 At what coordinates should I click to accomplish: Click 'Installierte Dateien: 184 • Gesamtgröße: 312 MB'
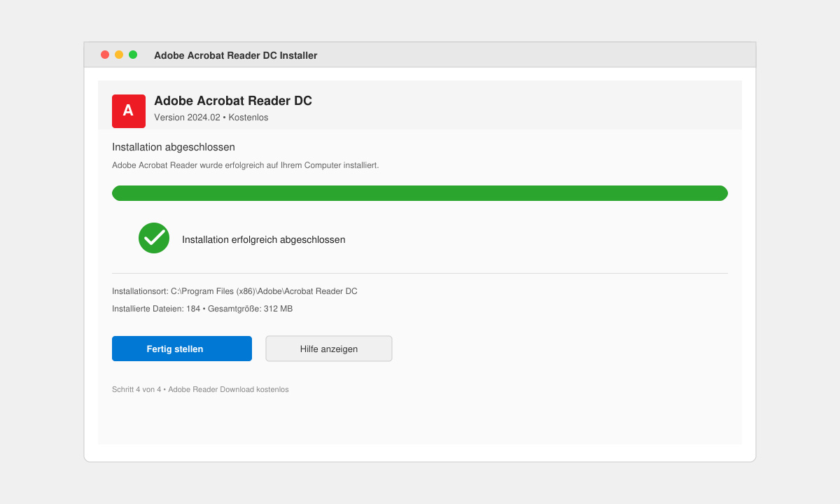click(202, 309)
